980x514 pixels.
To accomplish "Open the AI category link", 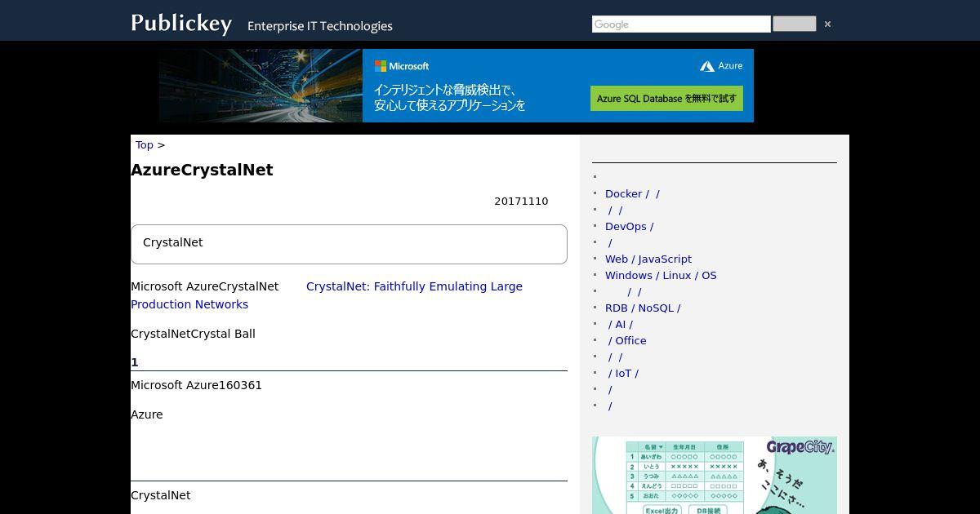I will (x=620, y=324).
